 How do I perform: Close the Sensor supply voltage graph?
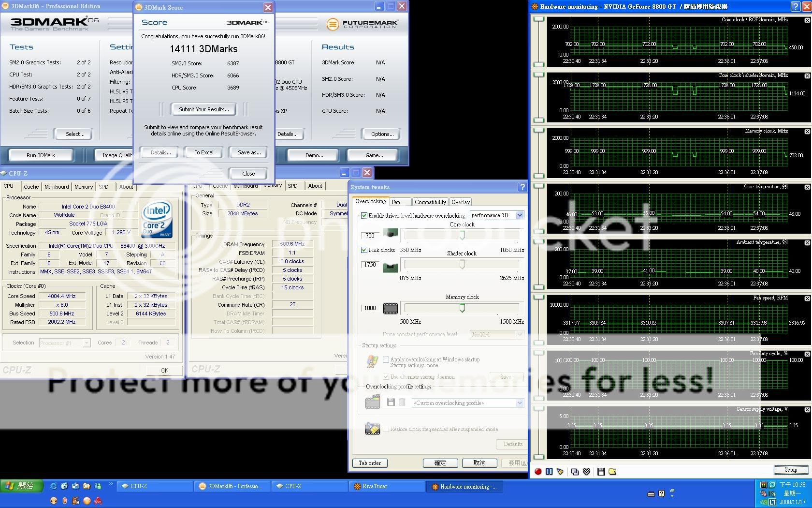807,410
